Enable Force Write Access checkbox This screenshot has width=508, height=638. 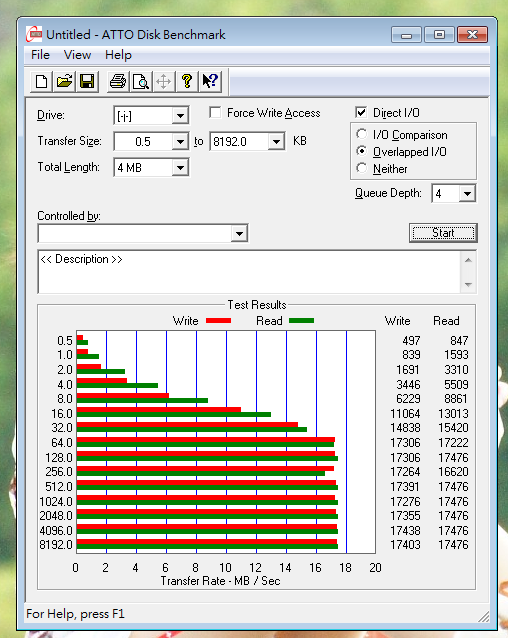coord(215,112)
